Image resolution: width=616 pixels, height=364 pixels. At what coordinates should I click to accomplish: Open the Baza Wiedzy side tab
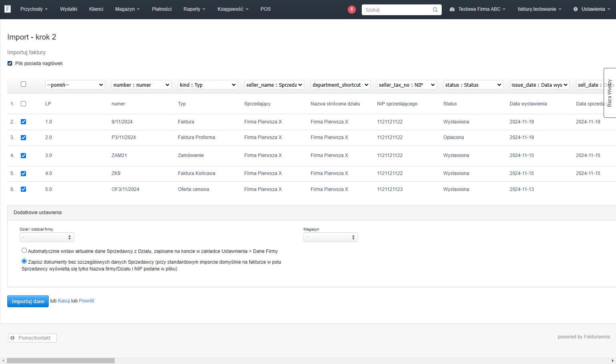[610, 93]
